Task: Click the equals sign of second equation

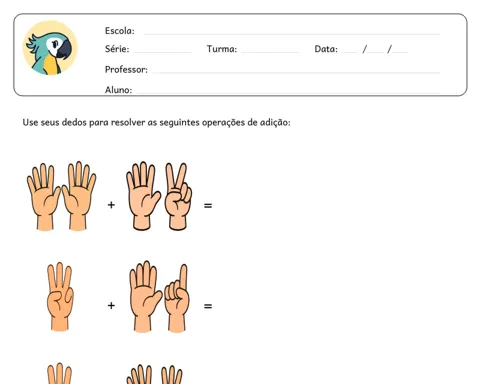Action: tap(208, 306)
